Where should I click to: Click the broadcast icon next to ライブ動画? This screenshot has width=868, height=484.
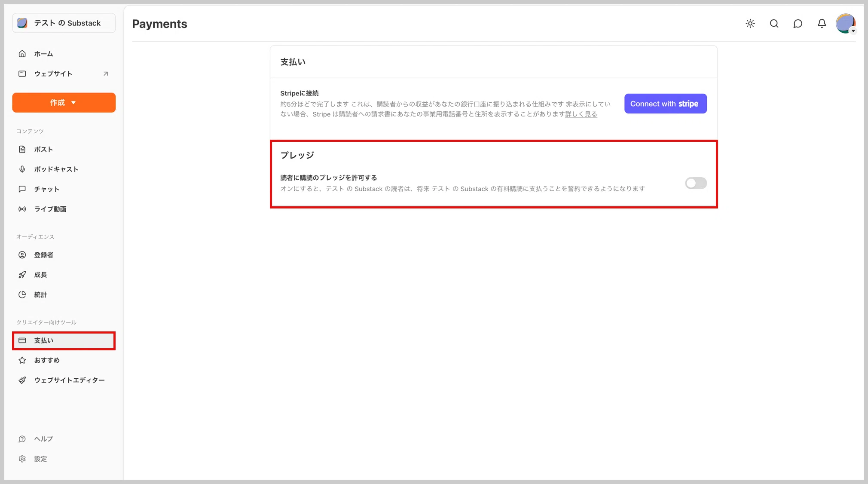coord(22,209)
